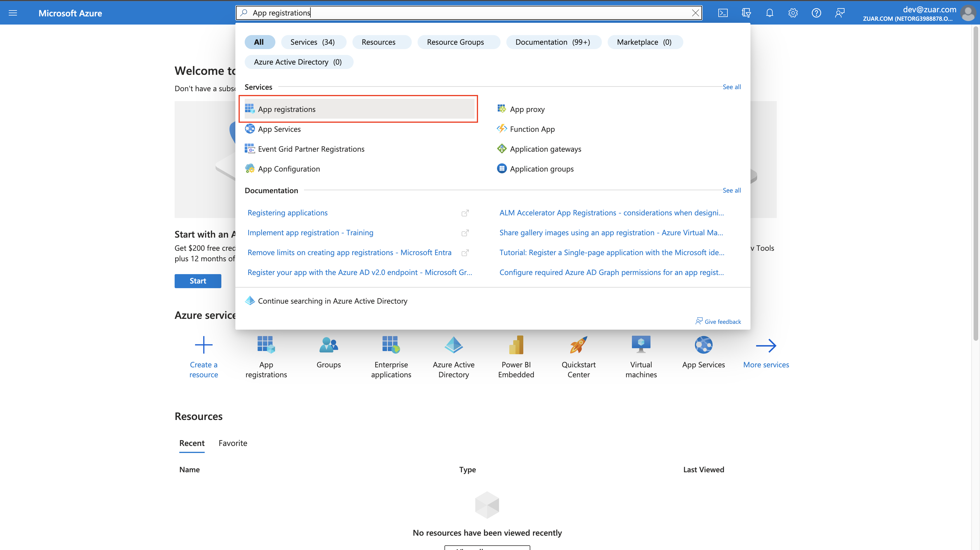This screenshot has width=980, height=550.
Task: Filter results by Azure Active Directory (0)
Action: [x=299, y=62]
